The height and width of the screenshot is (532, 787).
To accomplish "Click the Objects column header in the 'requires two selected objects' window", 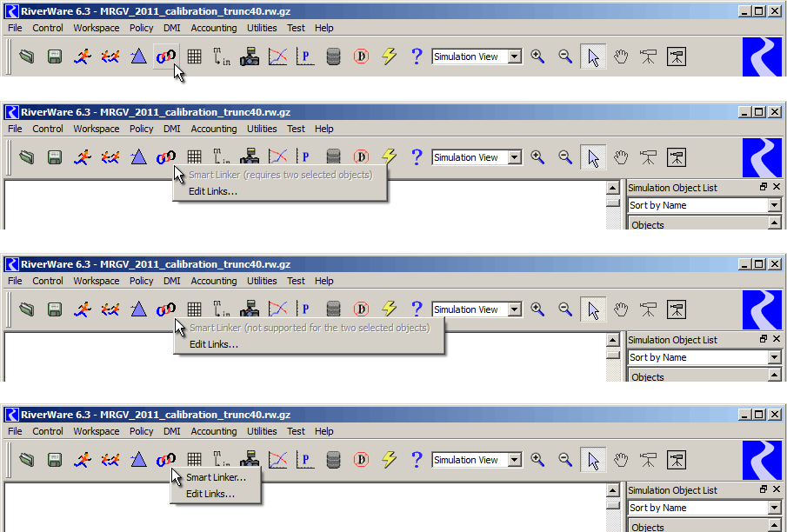I will coord(698,224).
